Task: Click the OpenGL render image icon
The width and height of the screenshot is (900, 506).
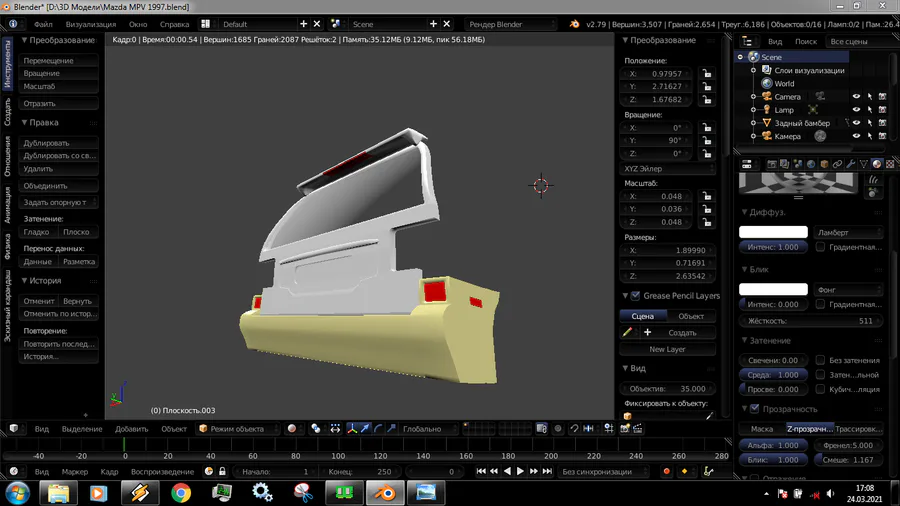Action: pos(624,429)
